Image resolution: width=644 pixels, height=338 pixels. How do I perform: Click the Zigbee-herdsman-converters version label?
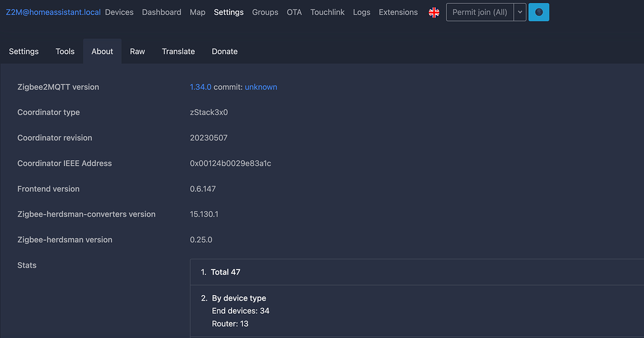tap(86, 214)
